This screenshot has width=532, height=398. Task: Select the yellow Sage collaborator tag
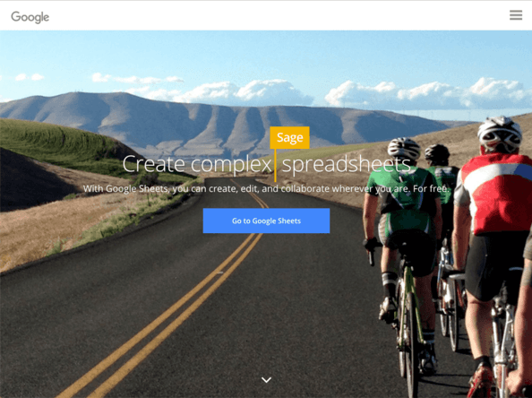[289, 137]
